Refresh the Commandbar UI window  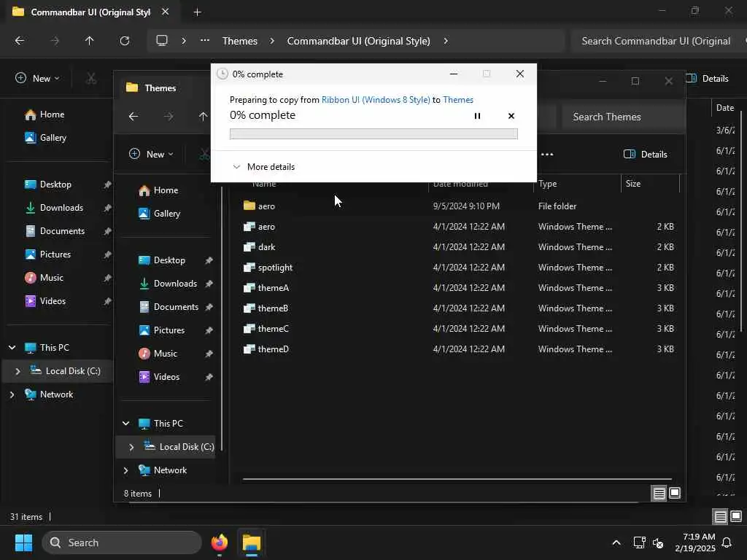124,41
